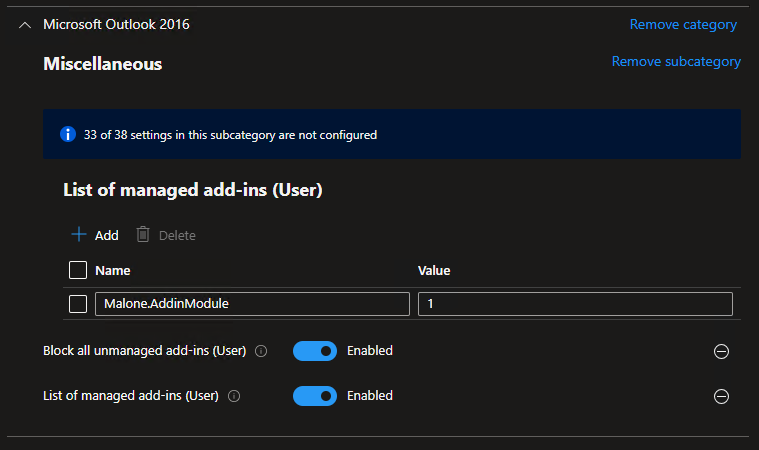
Task: Open info tooltip for List of managed add-ins
Action: (x=235, y=396)
